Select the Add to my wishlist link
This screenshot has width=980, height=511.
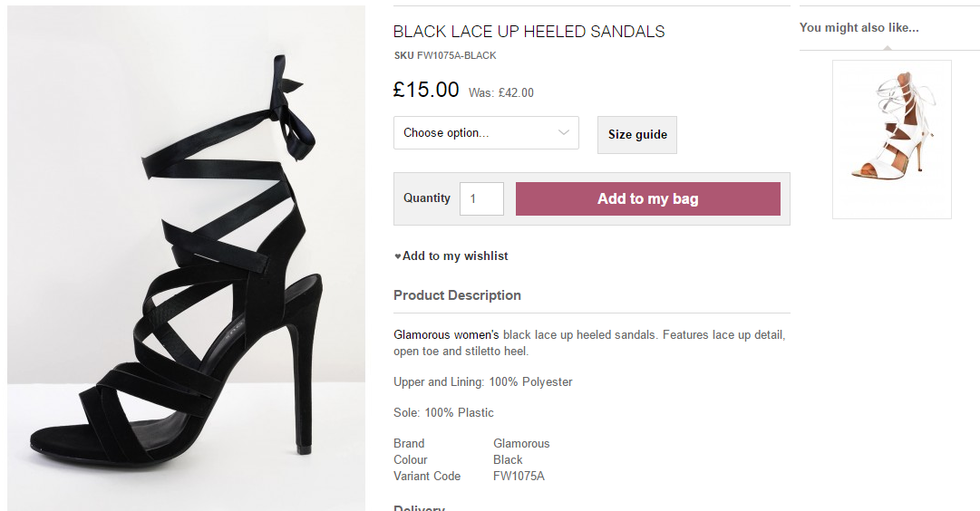point(454,256)
